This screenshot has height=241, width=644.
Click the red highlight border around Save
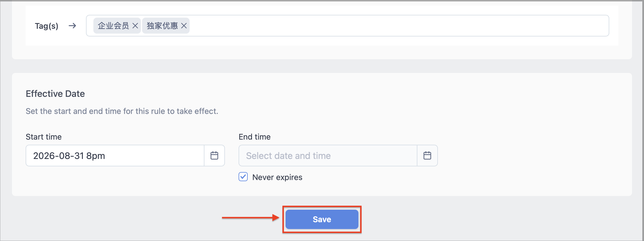coord(322,207)
